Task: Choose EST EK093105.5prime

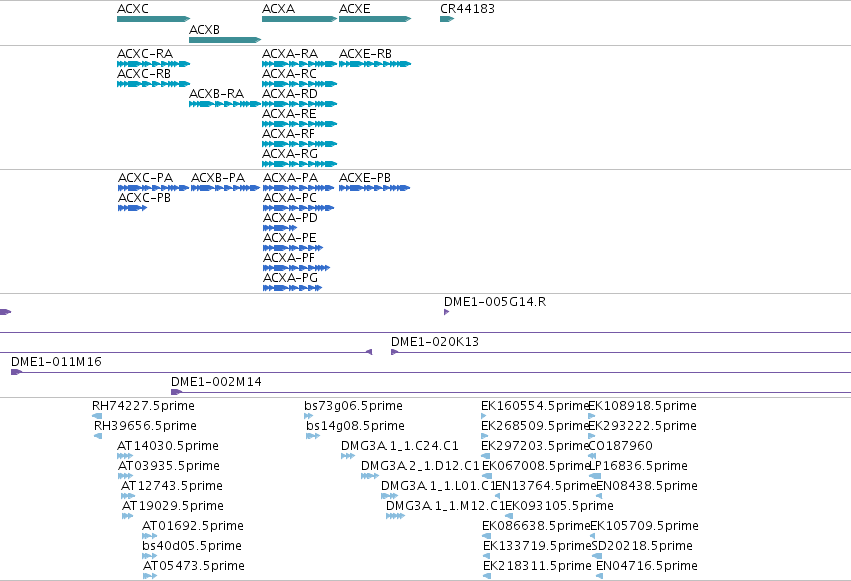Action: point(509,516)
